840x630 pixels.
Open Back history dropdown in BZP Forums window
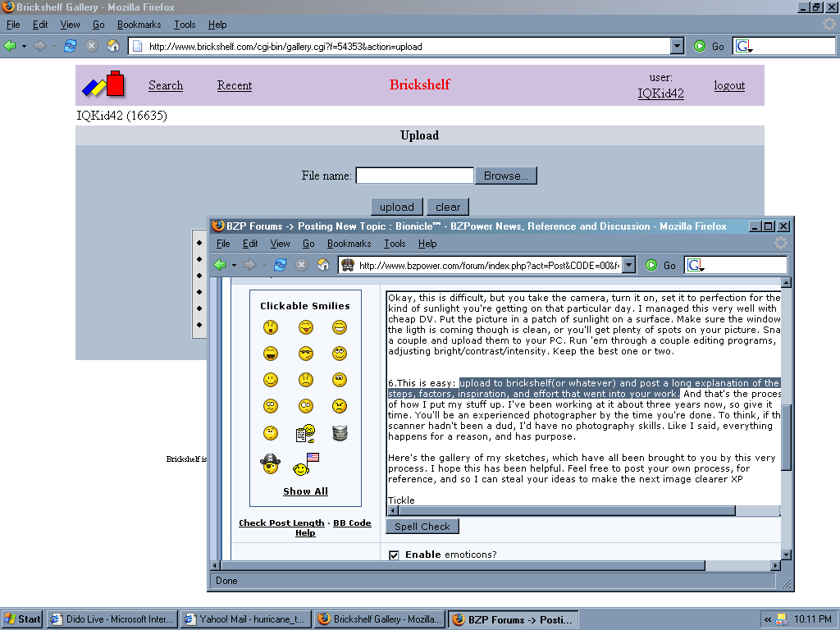pos(234,265)
